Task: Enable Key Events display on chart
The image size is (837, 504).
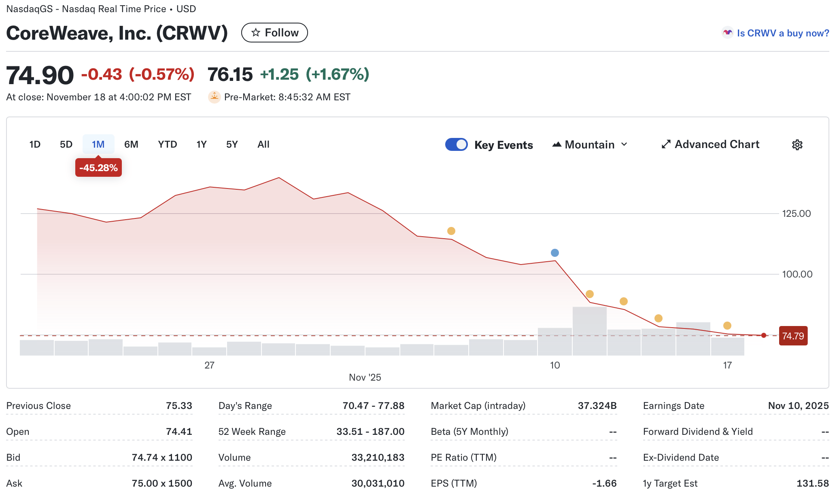Action: pos(456,144)
